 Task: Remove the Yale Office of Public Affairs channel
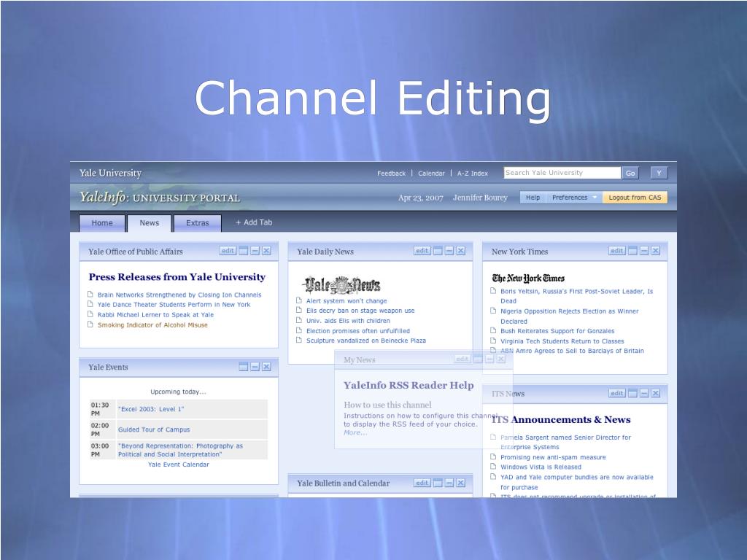tap(266, 251)
